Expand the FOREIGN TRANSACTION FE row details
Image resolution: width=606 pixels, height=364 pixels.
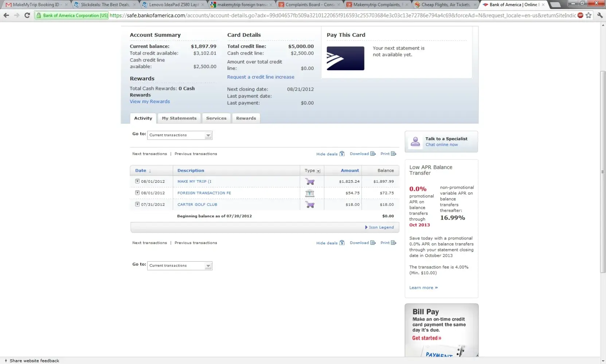pos(137,193)
